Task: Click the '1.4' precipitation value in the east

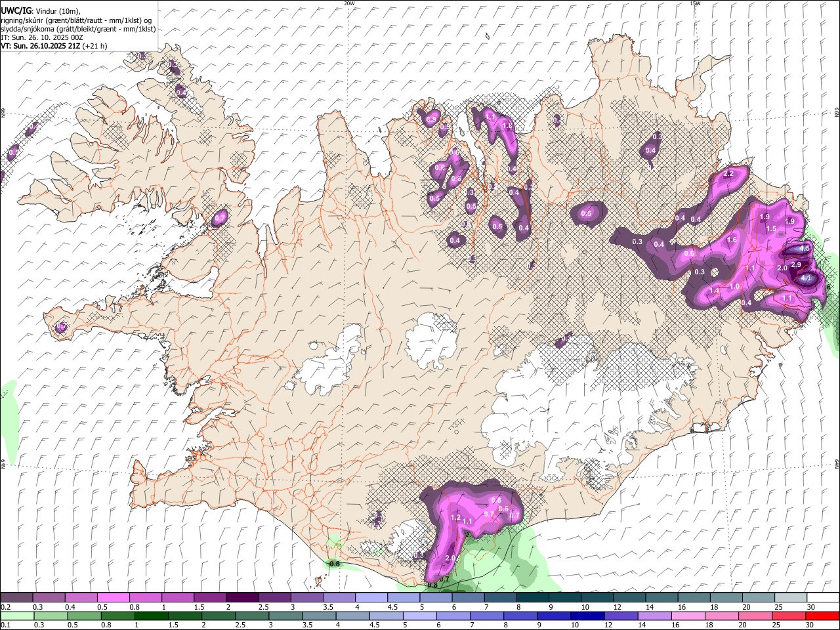Action: 715,291
